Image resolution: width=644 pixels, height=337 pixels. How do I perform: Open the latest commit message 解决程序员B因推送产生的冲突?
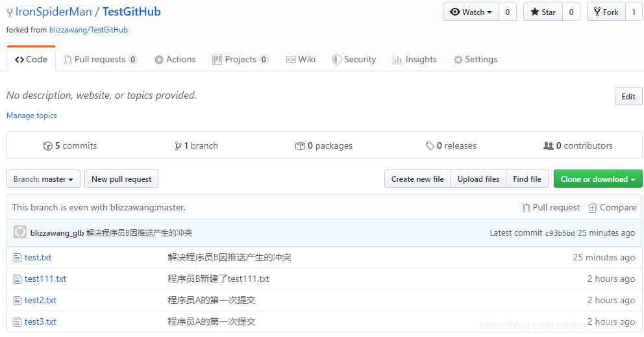139,233
